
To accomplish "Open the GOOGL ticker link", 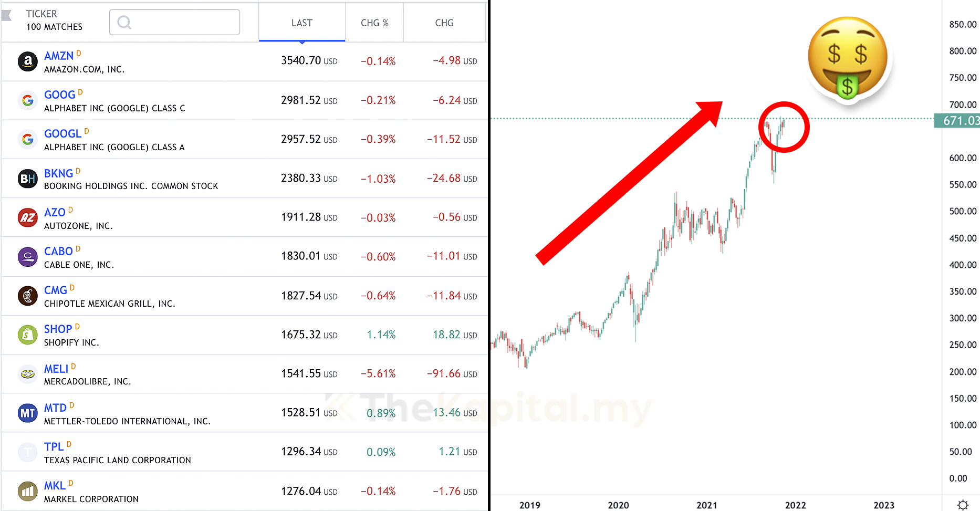I will tap(62, 134).
